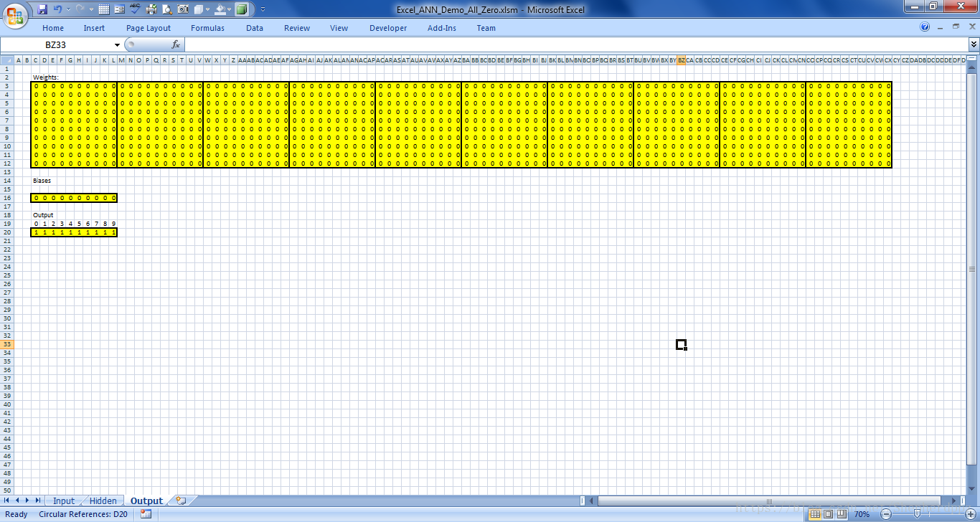This screenshot has width=980, height=522.
Task: Go to last sheet tab arrow
Action: tap(37, 500)
